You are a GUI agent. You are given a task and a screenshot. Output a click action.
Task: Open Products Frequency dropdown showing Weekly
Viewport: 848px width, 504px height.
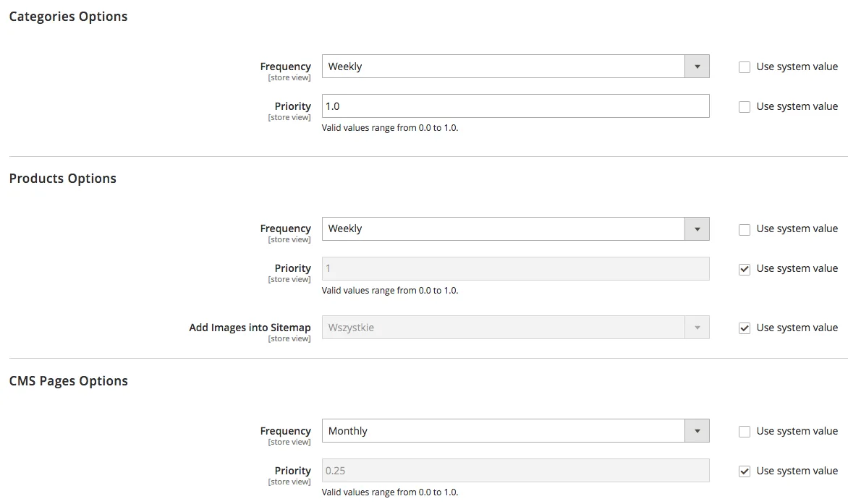coord(515,229)
